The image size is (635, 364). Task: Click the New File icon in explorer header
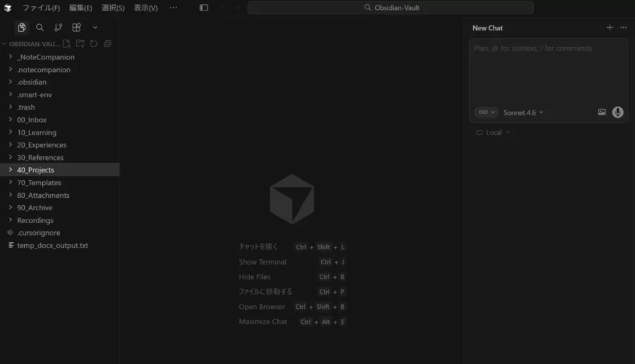coord(67,44)
